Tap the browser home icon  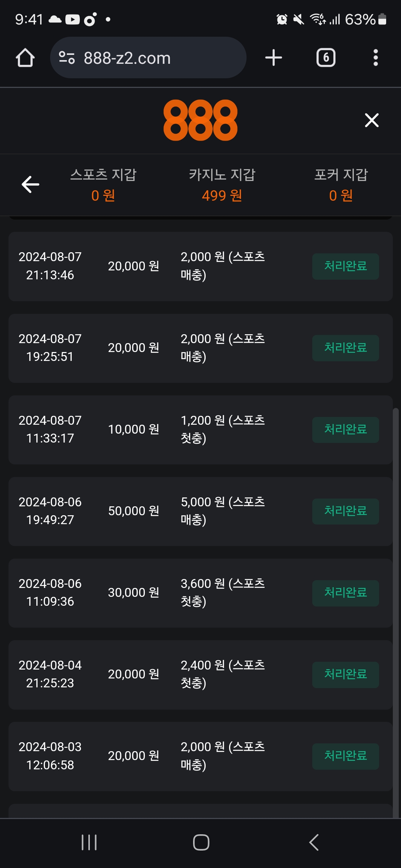tap(25, 58)
